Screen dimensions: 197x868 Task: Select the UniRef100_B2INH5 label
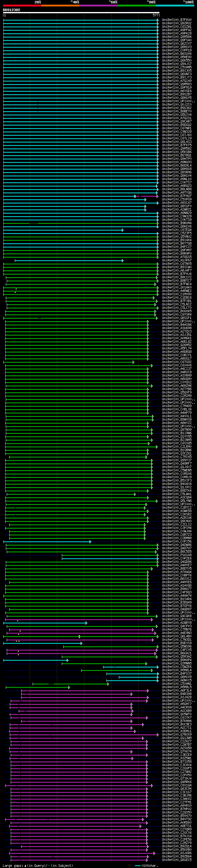(177, 440)
